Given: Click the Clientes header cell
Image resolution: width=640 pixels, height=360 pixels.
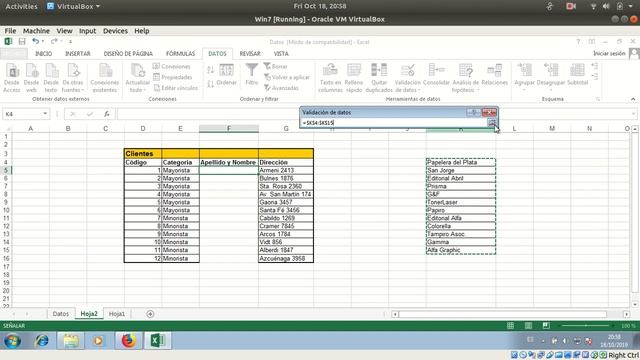Looking at the screenshot, I should (x=143, y=153).
